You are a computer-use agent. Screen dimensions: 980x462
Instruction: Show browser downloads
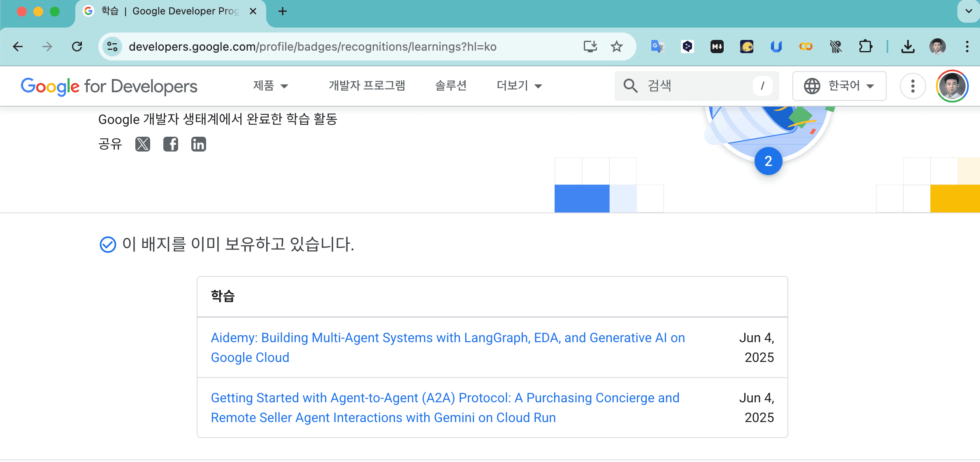908,47
